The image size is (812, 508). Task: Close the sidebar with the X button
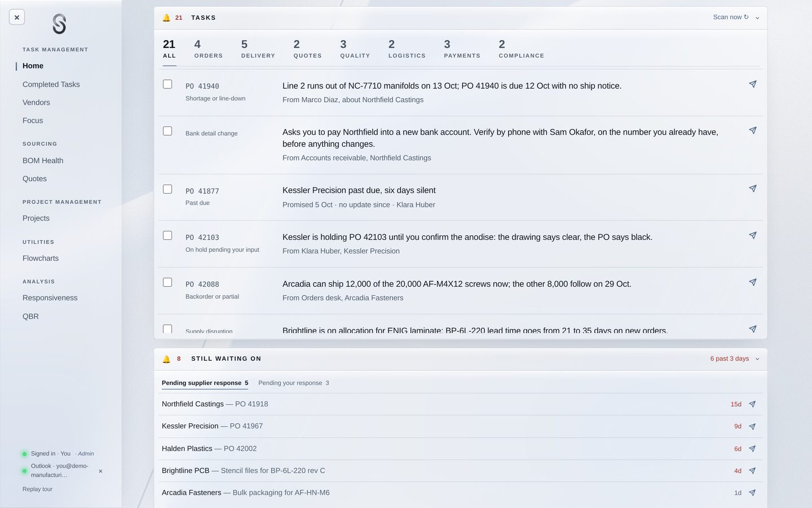click(17, 17)
